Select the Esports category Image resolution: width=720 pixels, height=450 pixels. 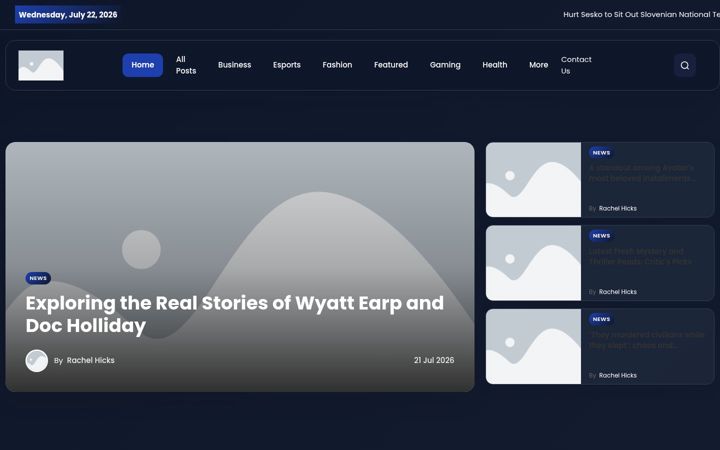287,65
